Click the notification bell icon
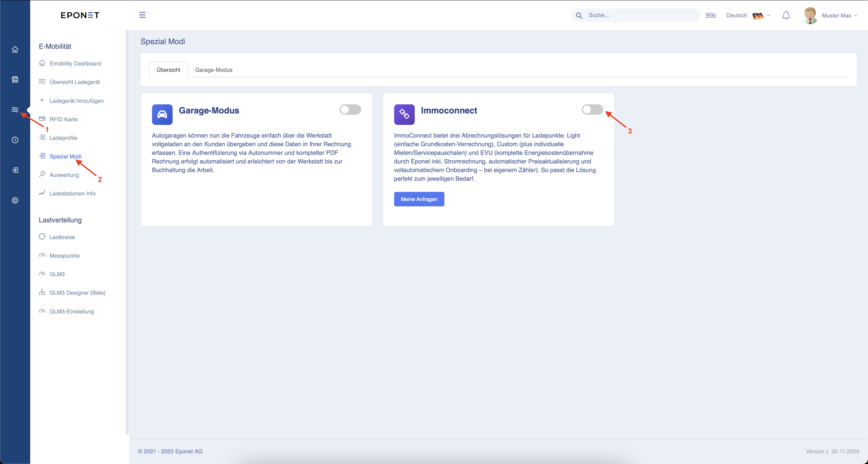Image resolution: width=868 pixels, height=464 pixels. point(786,15)
